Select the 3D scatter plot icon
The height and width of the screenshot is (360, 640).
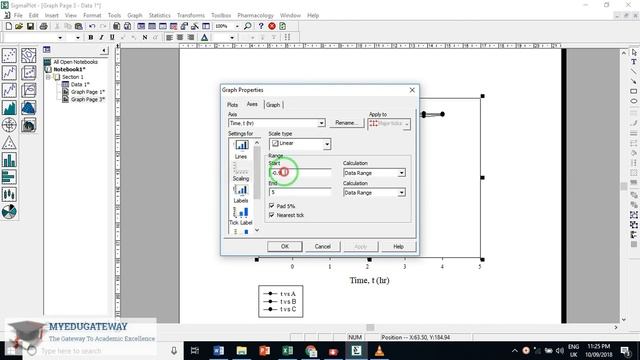click(29, 73)
